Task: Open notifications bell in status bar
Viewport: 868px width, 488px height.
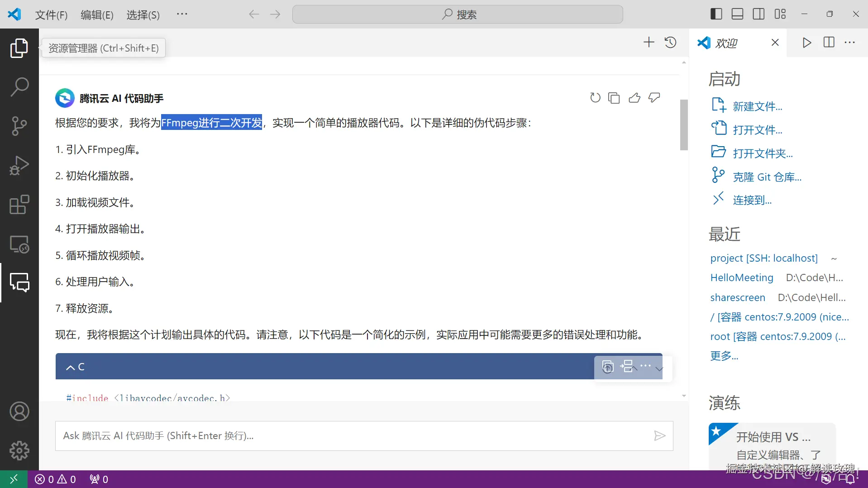Action: (x=849, y=479)
